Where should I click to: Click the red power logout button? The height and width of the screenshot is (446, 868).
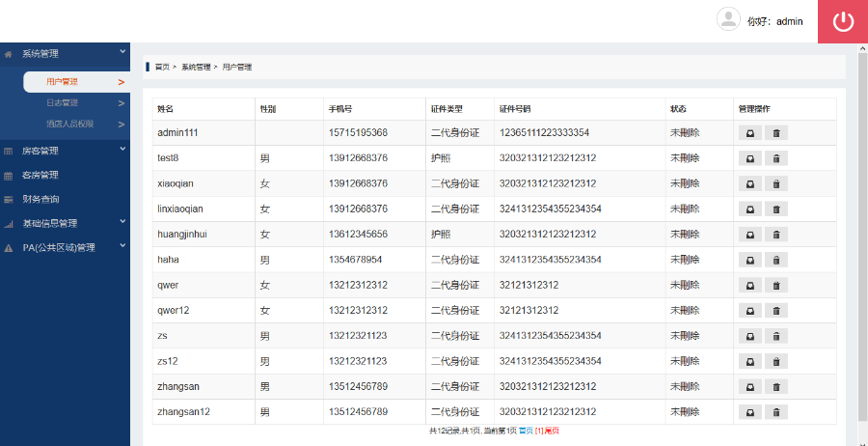pos(843,21)
